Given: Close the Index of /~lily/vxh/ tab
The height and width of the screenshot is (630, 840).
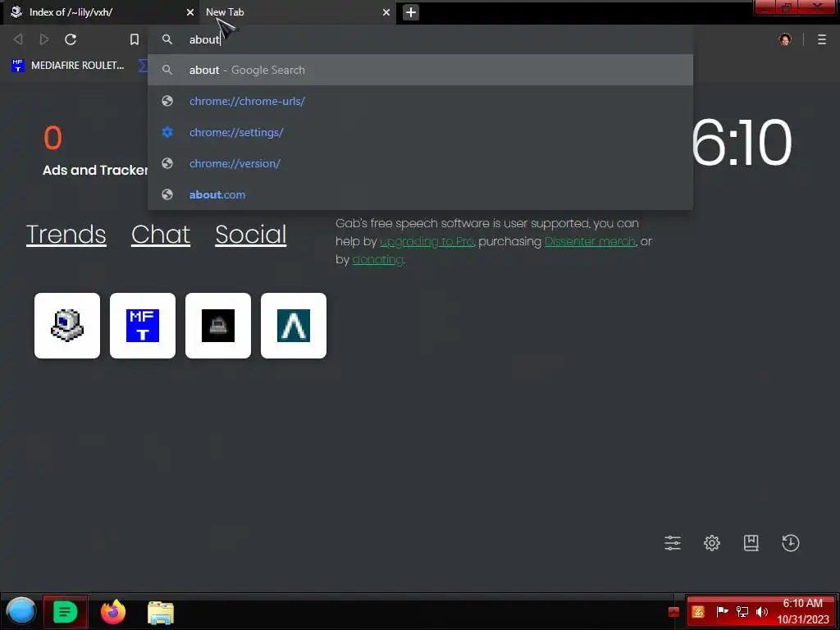Looking at the screenshot, I should (x=190, y=12).
